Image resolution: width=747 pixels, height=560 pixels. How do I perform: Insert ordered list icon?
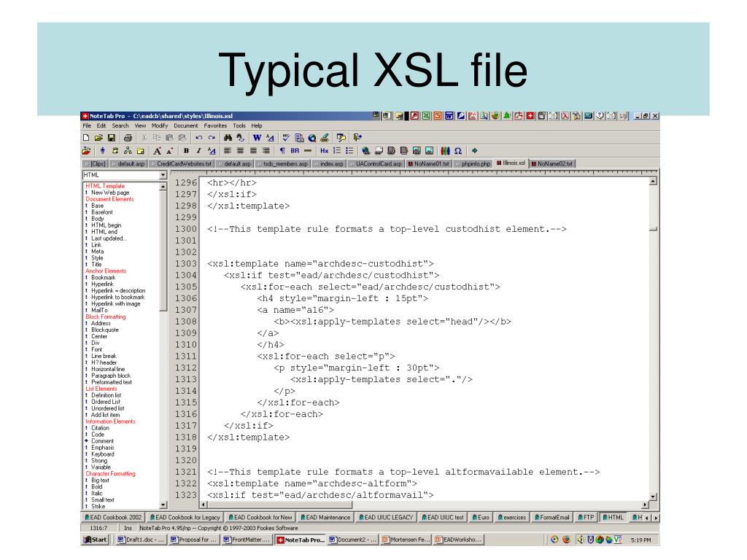click(337, 151)
